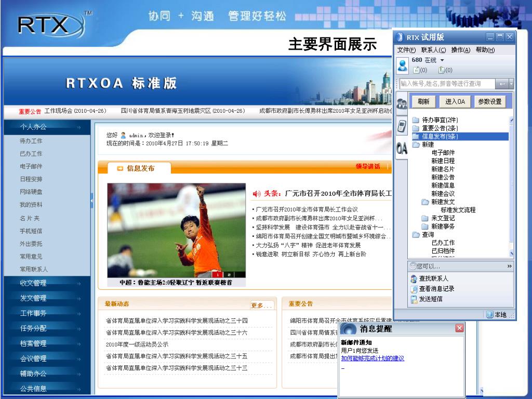The image size is (532, 399).
Task: Select the OA tab icon in sidebar
Action: (402, 149)
